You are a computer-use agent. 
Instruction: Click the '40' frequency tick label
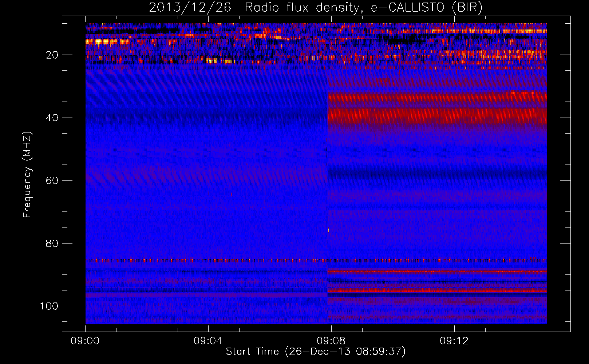tap(52, 118)
